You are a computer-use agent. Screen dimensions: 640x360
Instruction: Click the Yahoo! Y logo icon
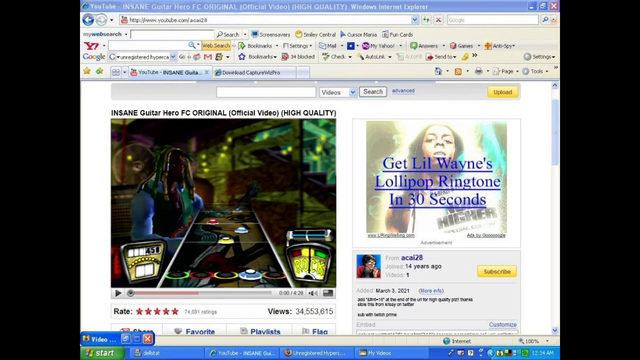tap(91, 46)
